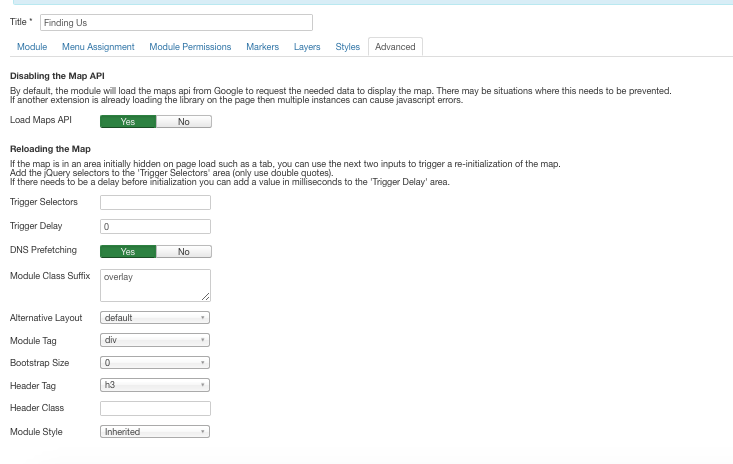Switch to Menu Assignment tab

tap(98, 47)
